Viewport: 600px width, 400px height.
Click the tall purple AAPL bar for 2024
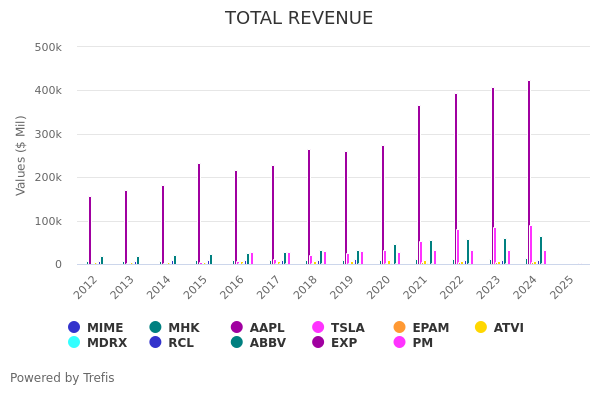point(529,175)
